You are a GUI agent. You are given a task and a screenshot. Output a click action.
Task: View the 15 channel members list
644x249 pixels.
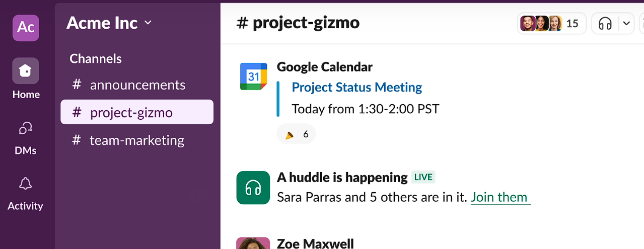(551, 23)
